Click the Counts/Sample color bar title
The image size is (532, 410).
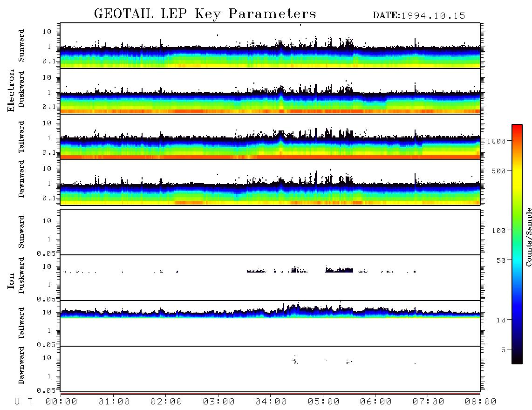[528, 237]
